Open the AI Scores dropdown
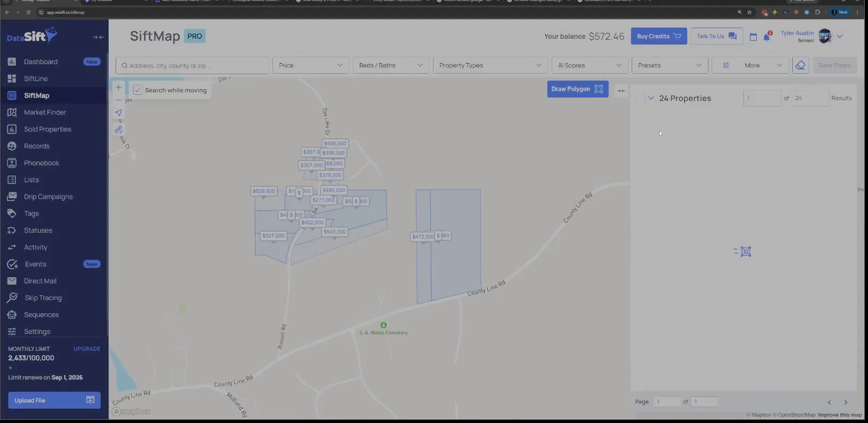The height and width of the screenshot is (423, 868). [x=589, y=65]
